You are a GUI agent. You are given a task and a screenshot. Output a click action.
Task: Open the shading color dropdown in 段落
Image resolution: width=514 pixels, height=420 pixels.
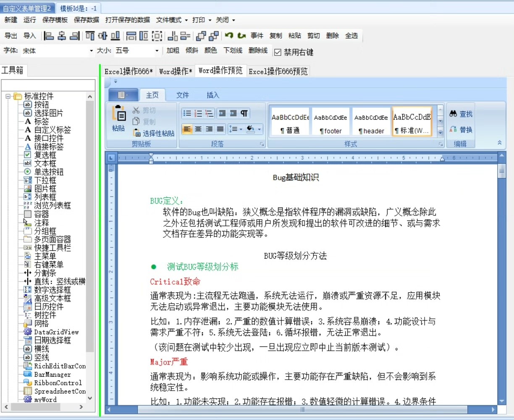[x=260, y=129]
